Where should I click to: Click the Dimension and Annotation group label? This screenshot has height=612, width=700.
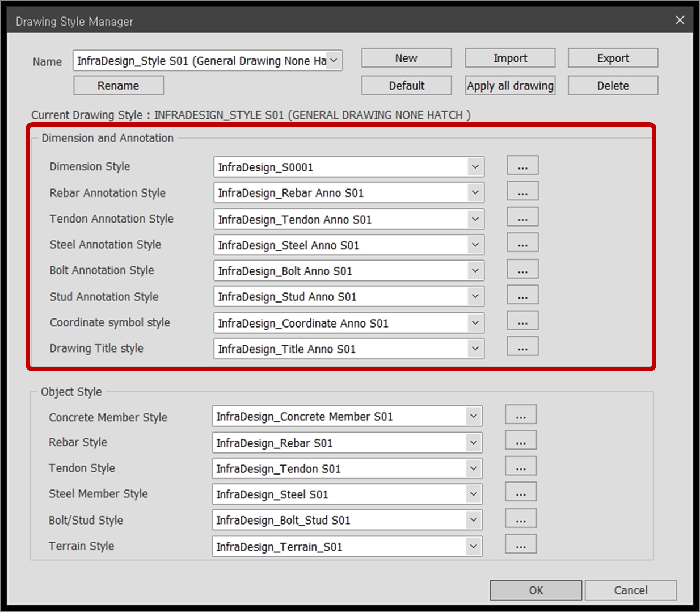click(108, 138)
